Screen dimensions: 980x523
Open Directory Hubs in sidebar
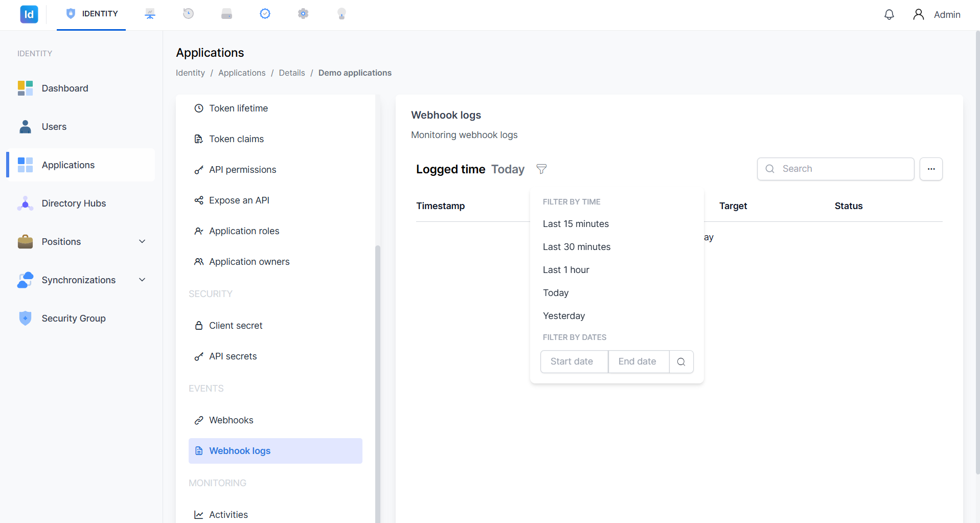point(81,203)
